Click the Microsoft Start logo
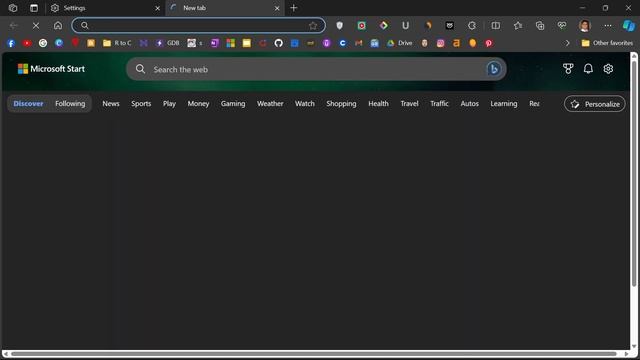Viewport: 640px width, 360px height. click(51, 69)
